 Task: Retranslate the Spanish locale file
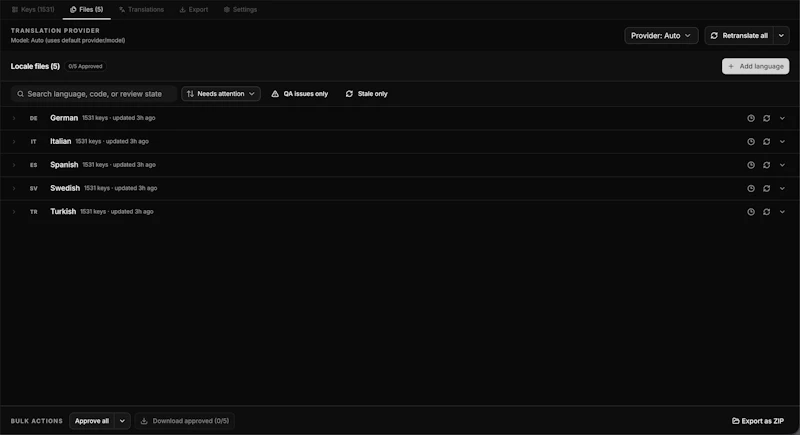[x=766, y=165]
